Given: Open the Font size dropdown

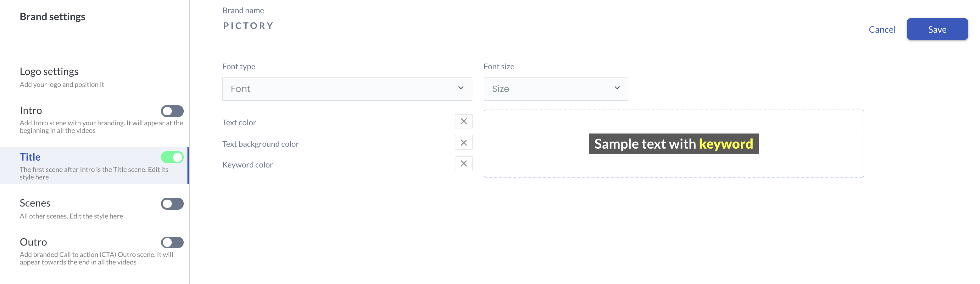Looking at the screenshot, I should (555, 89).
